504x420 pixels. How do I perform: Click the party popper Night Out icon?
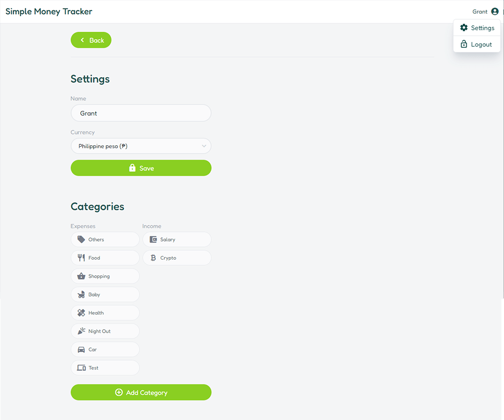click(x=81, y=331)
